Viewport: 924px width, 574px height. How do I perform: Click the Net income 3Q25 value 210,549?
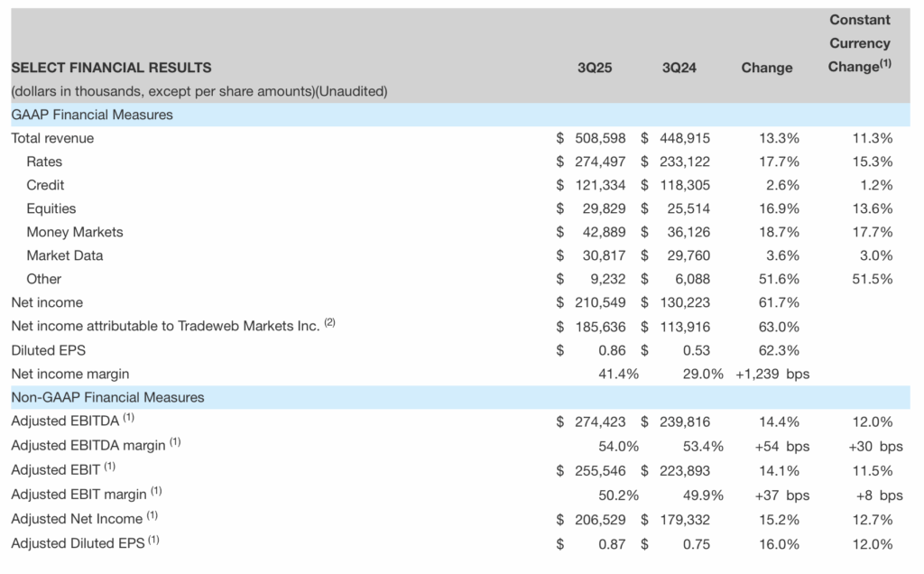pos(600,302)
